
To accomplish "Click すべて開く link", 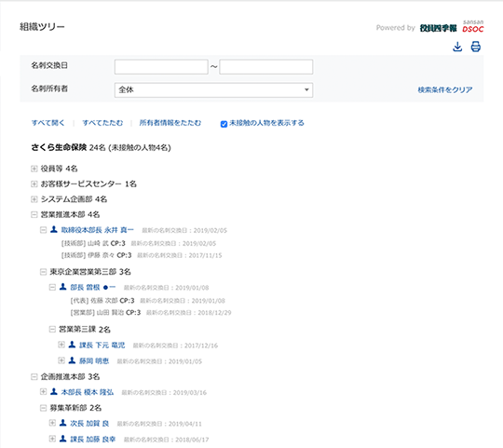I will coord(48,123).
